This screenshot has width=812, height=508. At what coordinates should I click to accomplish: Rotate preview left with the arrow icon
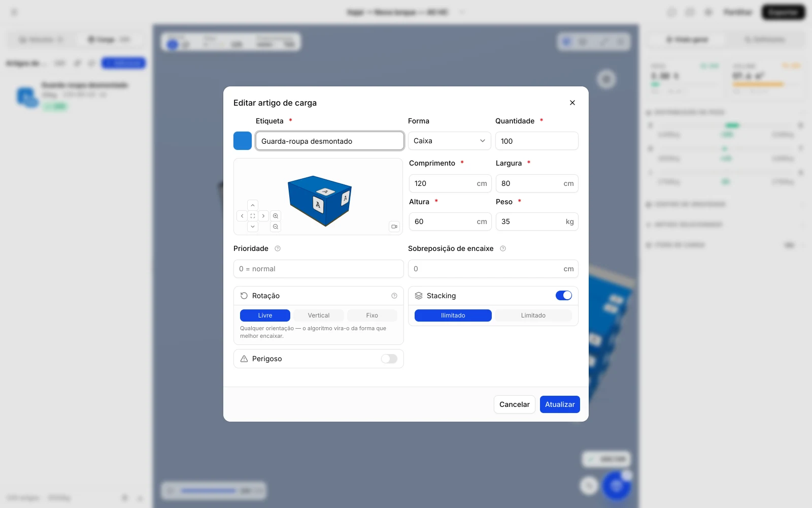coord(242,216)
